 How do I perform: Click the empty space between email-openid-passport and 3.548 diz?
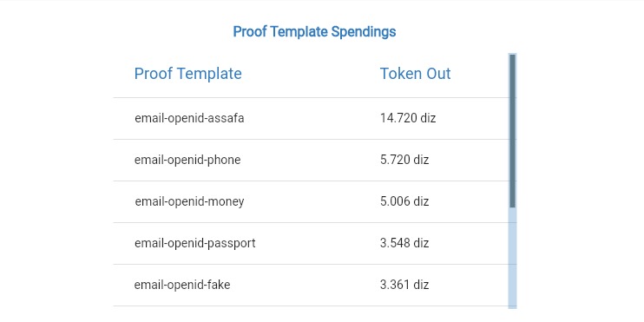318,243
